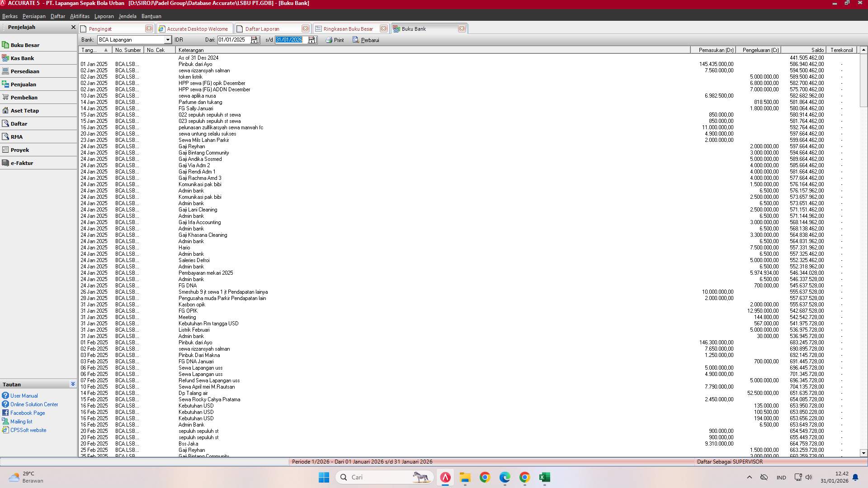Open the e-Faktur module icon
868x488 pixels.
[x=5, y=163]
